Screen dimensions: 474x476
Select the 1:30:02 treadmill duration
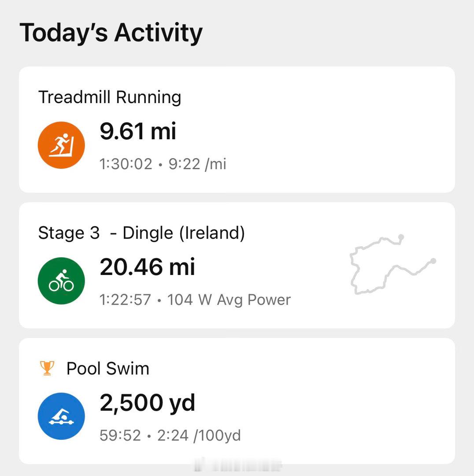point(126,164)
